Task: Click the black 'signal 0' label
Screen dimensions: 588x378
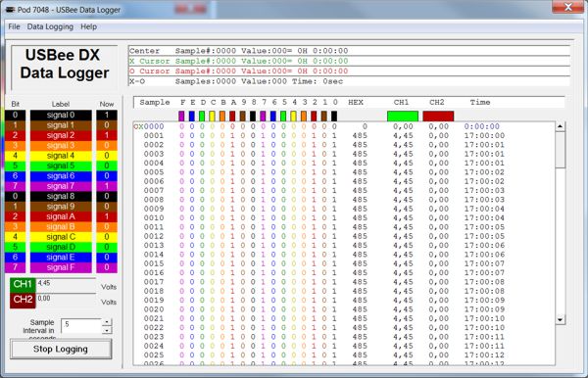Action: click(61, 115)
